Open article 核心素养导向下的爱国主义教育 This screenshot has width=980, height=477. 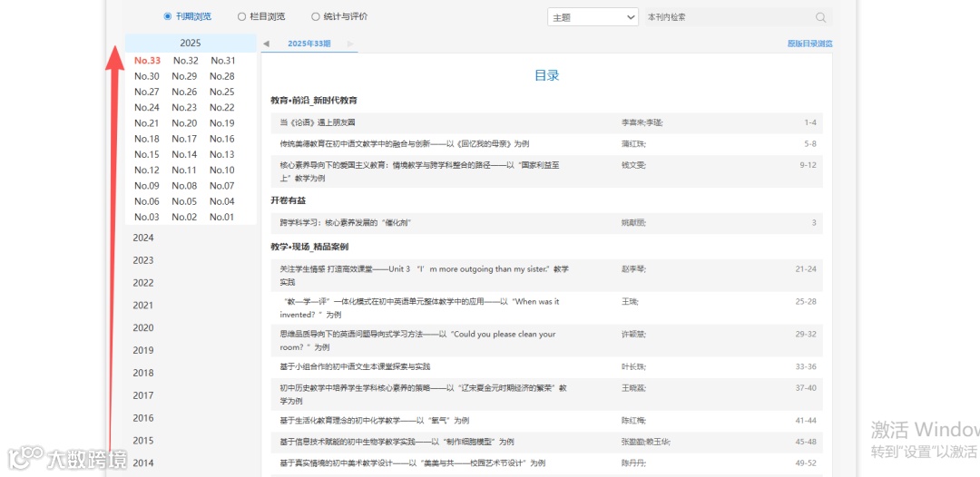[x=419, y=171]
